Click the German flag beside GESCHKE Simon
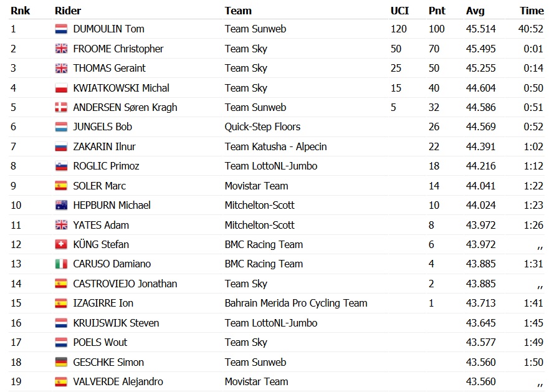Viewport: 554px width, 392px height. (x=61, y=362)
